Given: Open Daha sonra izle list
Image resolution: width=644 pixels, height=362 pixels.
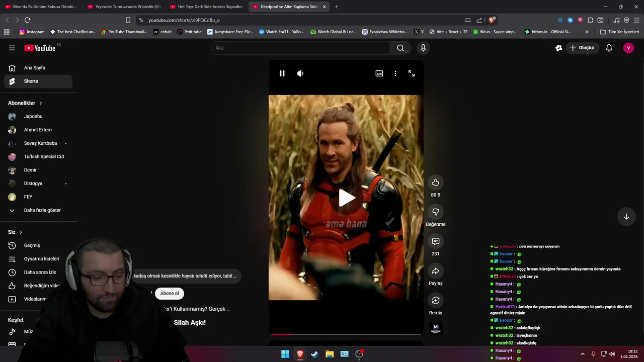Looking at the screenshot, I should pos(38,272).
